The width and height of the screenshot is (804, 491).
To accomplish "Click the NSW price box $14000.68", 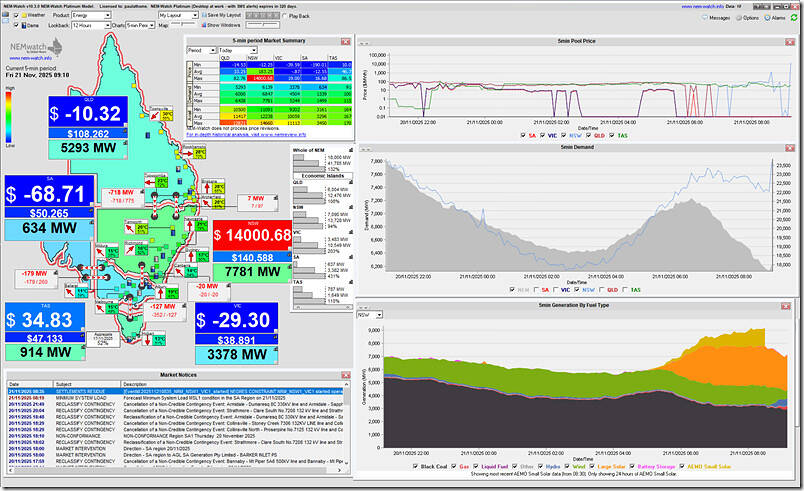I will tap(252, 235).
